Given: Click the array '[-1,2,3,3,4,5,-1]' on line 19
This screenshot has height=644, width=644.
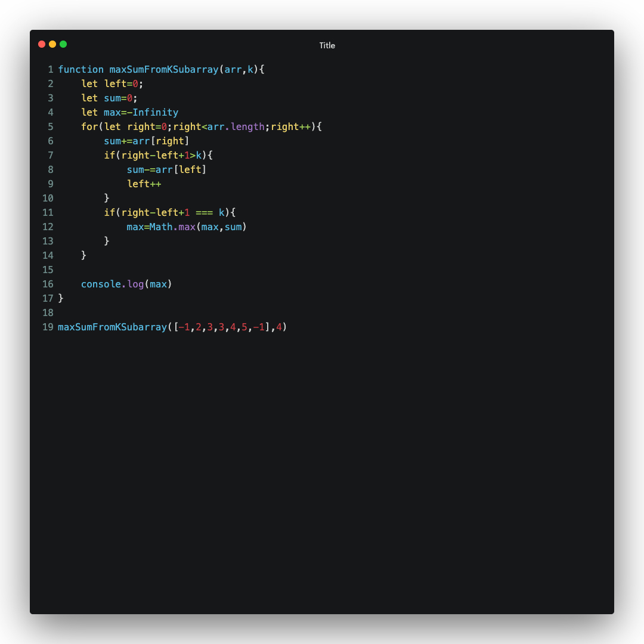Looking at the screenshot, I should (222, 327).
